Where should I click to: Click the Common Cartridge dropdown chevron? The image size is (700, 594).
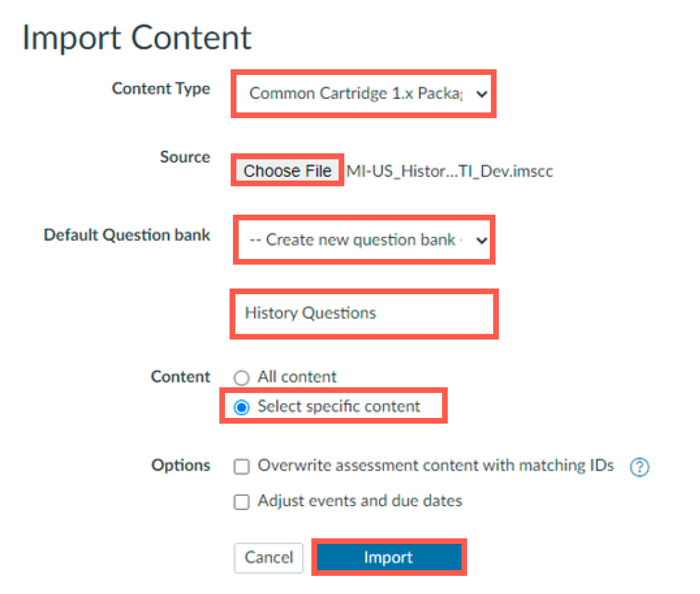point(480,94)
